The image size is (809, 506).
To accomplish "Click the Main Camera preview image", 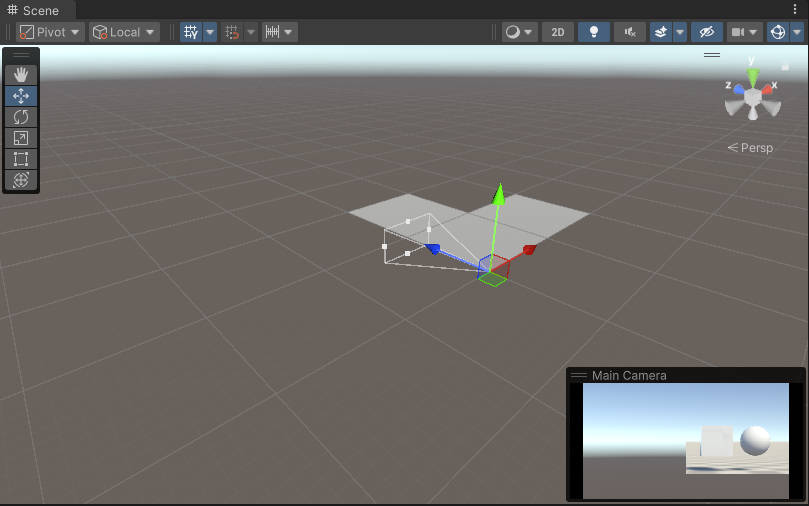I will [686, 440].
